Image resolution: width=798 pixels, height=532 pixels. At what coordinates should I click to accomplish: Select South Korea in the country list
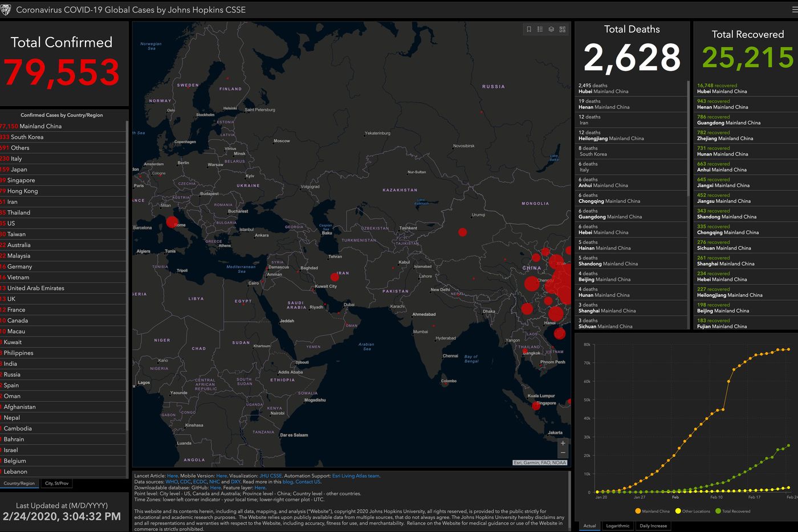(27, 137)
